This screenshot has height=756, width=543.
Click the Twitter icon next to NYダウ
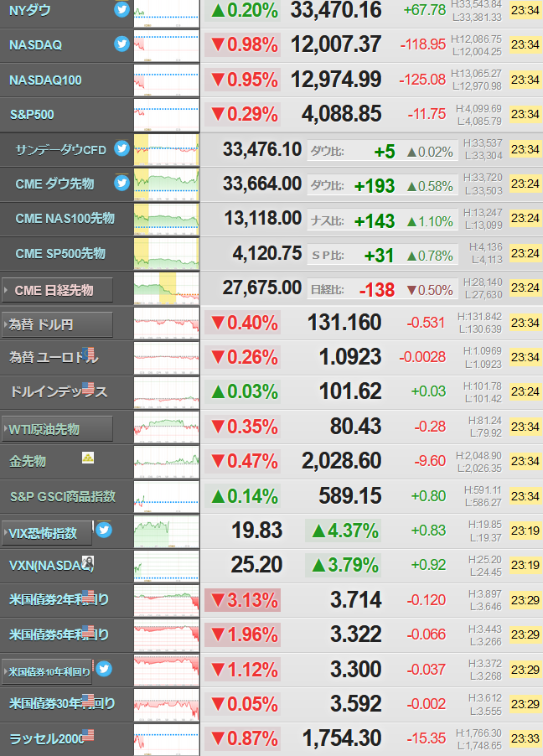(x=122, y=10)
